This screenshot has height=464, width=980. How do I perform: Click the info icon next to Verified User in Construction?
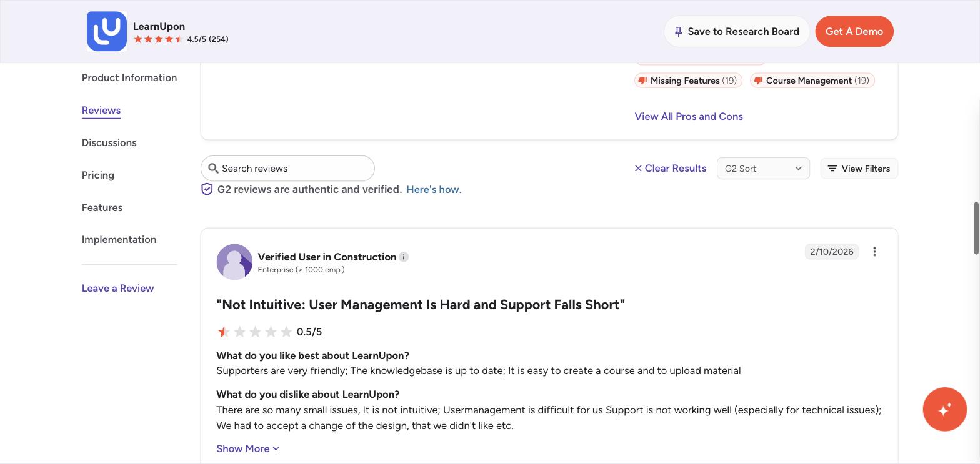pos(404,257)
